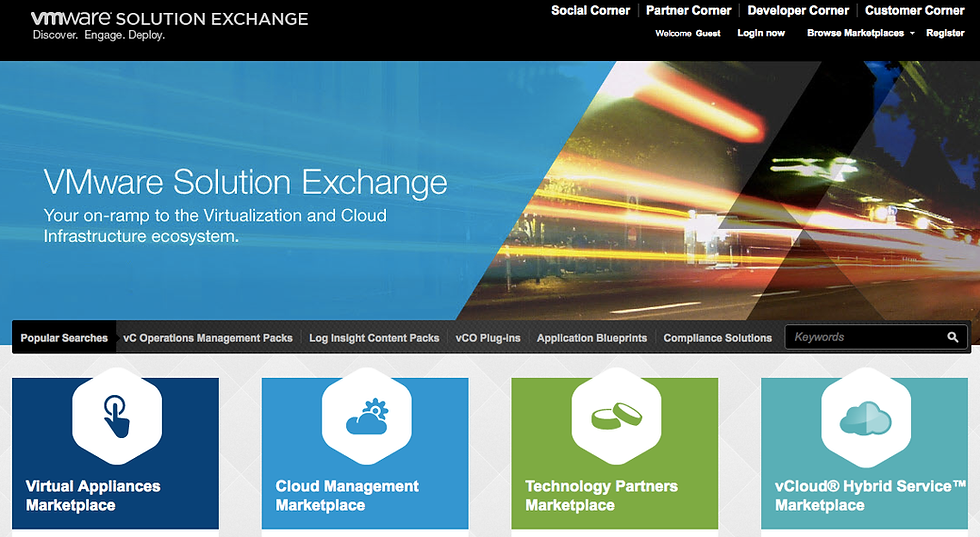Choose the vCO Plug-ins popular search

[488, 338]
